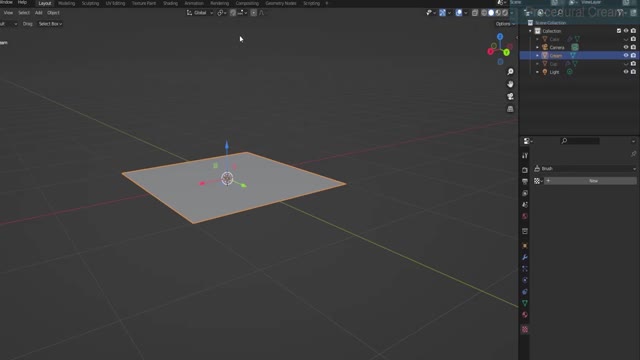The height and width of the screenshot is (360, 640).
Task: Switch to the Modeling workspace tab
Action: tap(67, 3)
